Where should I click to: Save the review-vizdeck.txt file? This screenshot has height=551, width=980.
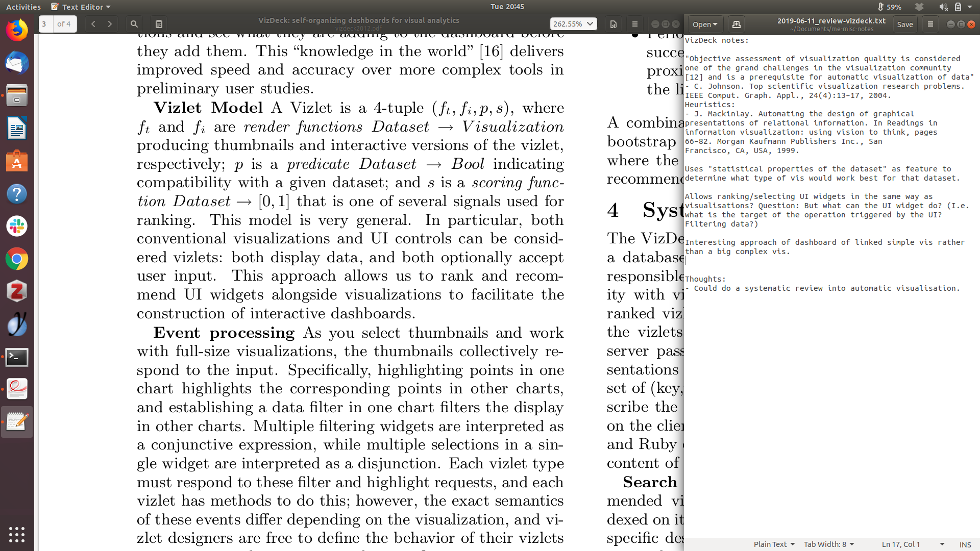tap(905, 24)
